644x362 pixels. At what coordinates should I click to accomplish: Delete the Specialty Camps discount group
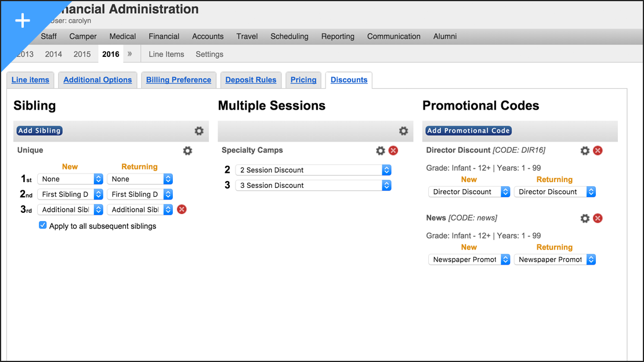coord(392,150)
